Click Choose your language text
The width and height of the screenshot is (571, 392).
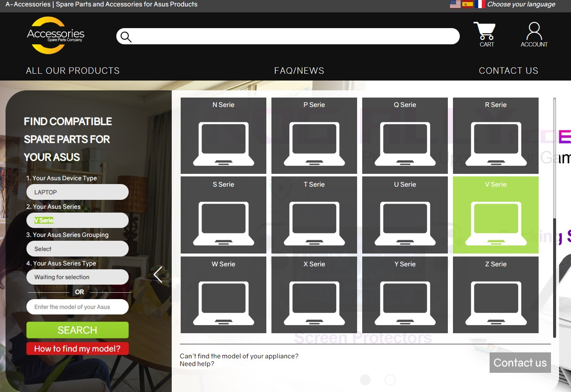pyautogui.click(x=521, y=4)
